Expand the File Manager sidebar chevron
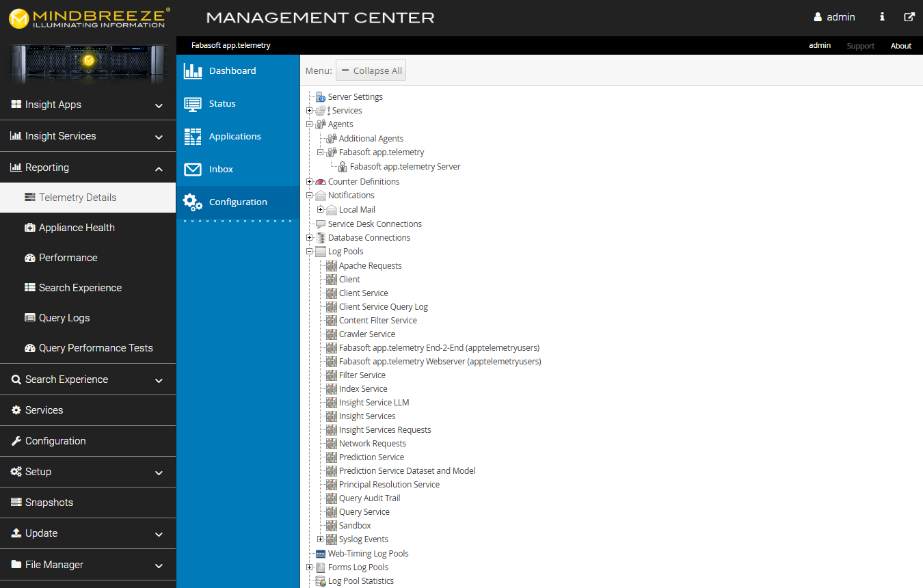 159,565
